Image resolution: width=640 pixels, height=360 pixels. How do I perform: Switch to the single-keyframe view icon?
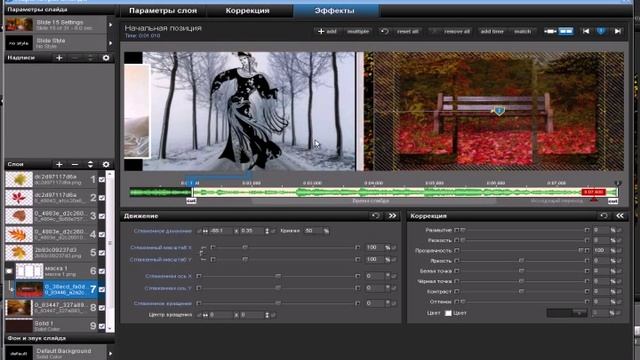click(x=550, y=31)
